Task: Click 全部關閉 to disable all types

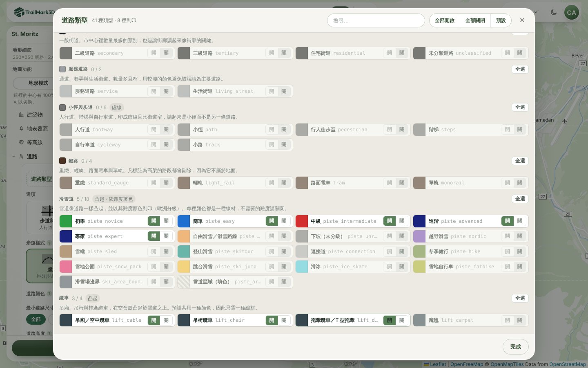Action: tap(475, 20)
